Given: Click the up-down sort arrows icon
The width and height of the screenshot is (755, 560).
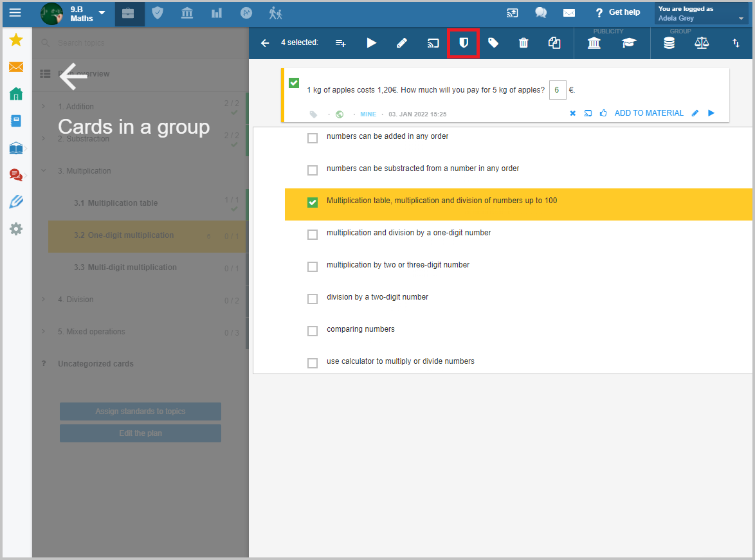Looking at the screenshot, I should pos(736,43).
